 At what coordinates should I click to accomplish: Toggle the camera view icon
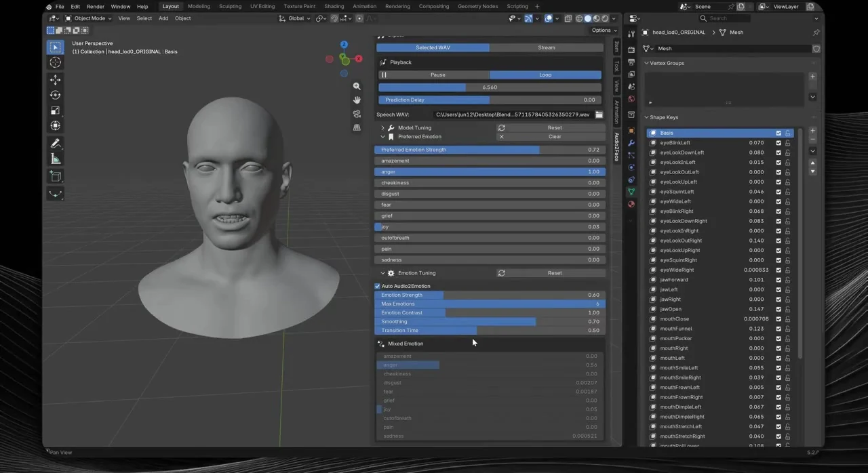coord(357,114)
